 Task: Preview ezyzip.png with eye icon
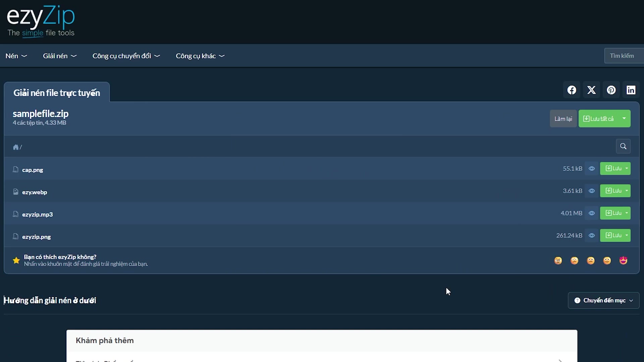click(x=592, y=235)
